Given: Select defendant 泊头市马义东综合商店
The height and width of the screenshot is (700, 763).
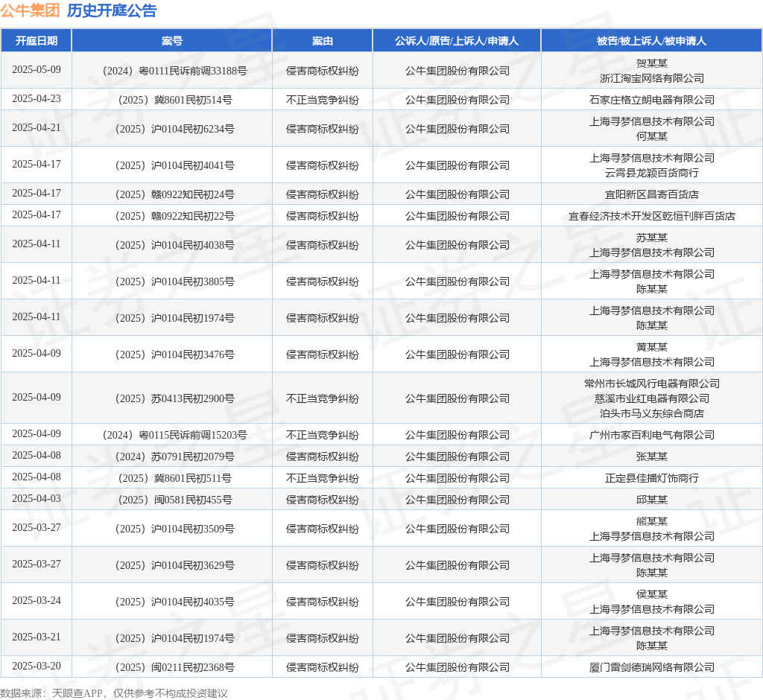Looking at the screenshot, I should (651, 413).
